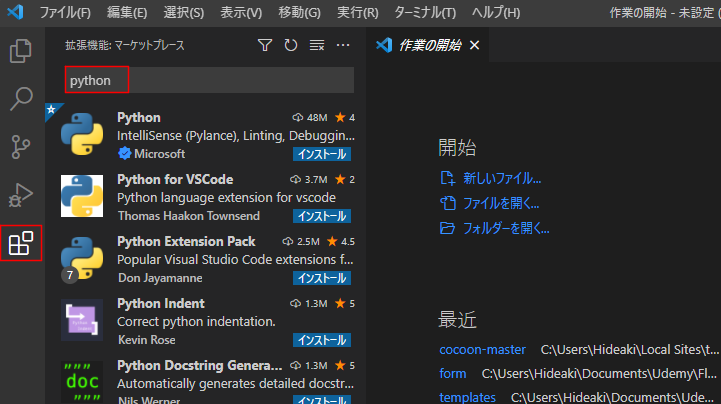Click the 拡張機能: マーケットプレース panel header
The width and height of the screenshot is (721, 404).
click(x=125, y=45)
